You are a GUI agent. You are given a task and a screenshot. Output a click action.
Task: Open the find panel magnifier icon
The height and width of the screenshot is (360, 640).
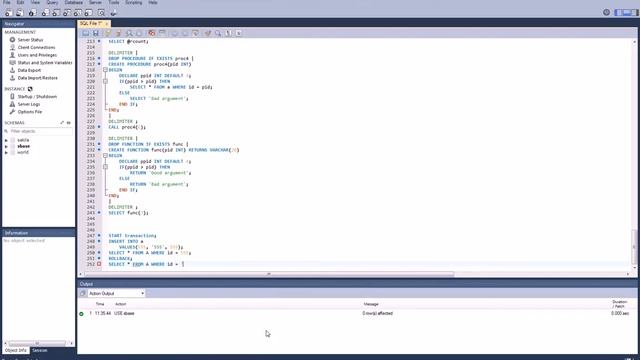coord(218,33)
